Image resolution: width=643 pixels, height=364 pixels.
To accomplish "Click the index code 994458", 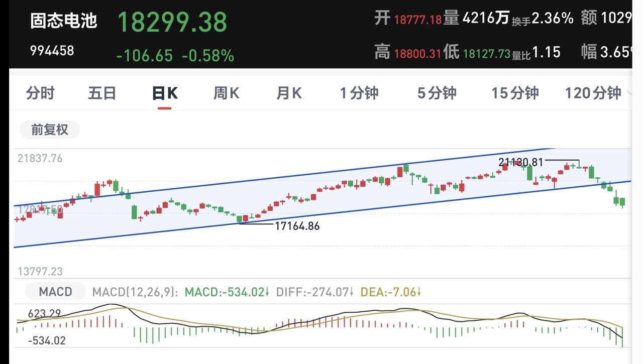I will [52, 51].
